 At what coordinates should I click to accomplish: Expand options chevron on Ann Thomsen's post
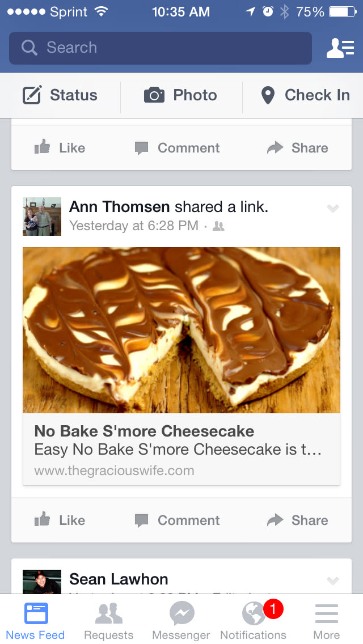333,209
